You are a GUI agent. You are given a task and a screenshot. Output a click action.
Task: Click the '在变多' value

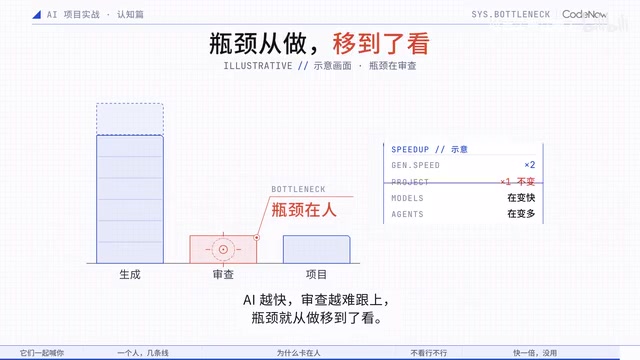click(521, 214)
